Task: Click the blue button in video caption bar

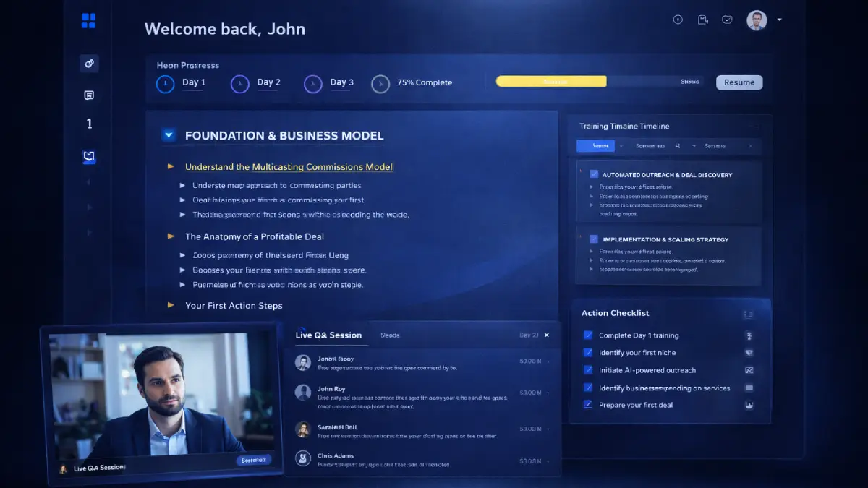Action: (x=254, y=461)
